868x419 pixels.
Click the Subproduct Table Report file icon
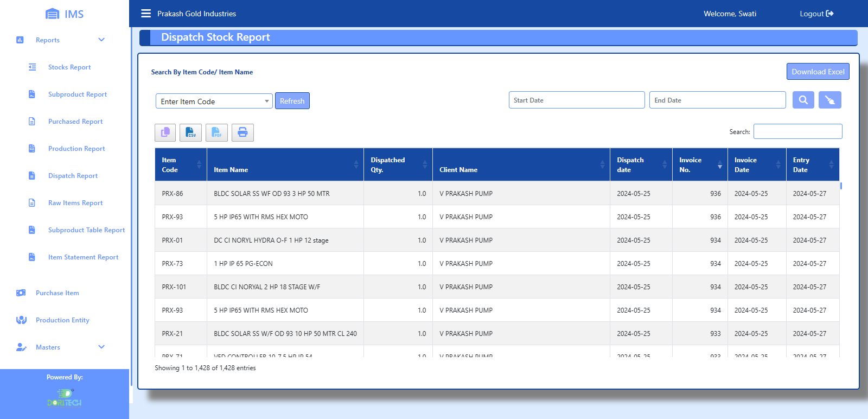tap(32, 230)
